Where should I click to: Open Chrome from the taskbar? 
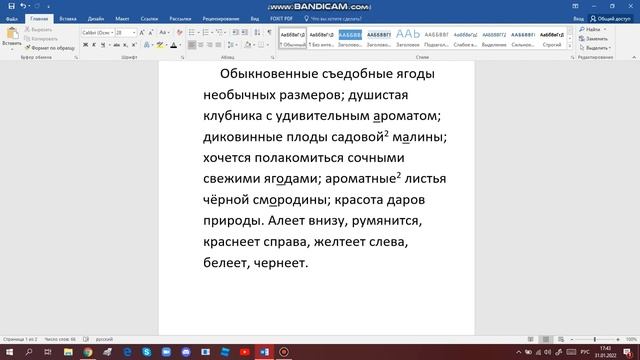tap(88, 352)
